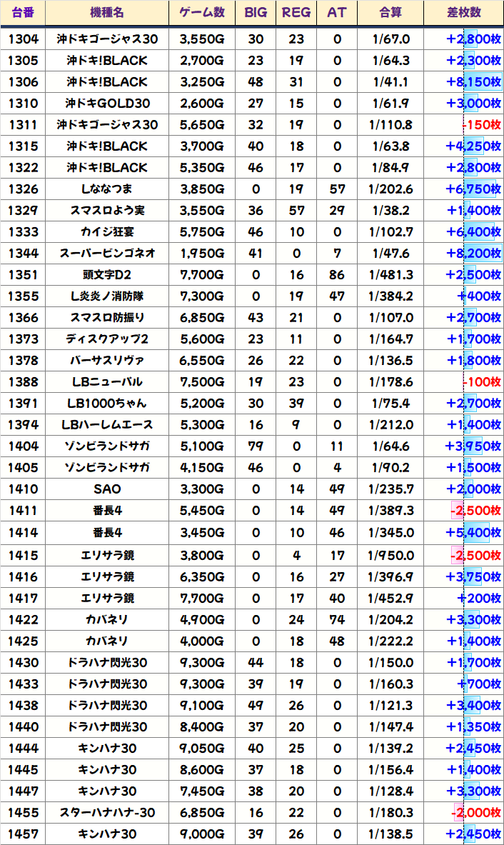
Task: Click the -150枚 value for 1311
Action: pos(482,125)
